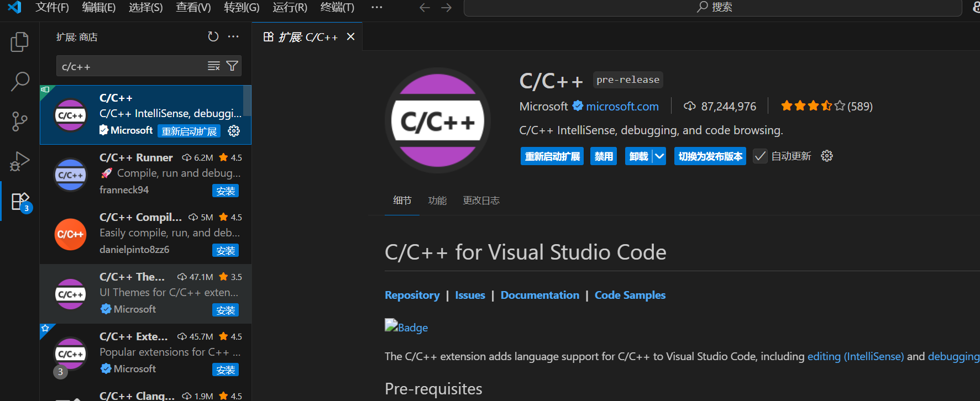Click the C/C++ Extension Pack icon
980x401 pixels.
click(71, 353)
